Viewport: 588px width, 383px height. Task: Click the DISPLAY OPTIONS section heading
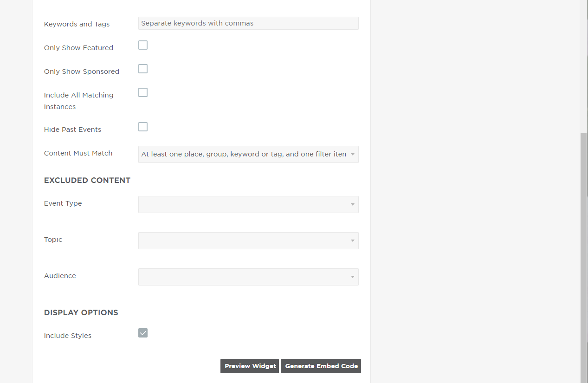point(81,312)
